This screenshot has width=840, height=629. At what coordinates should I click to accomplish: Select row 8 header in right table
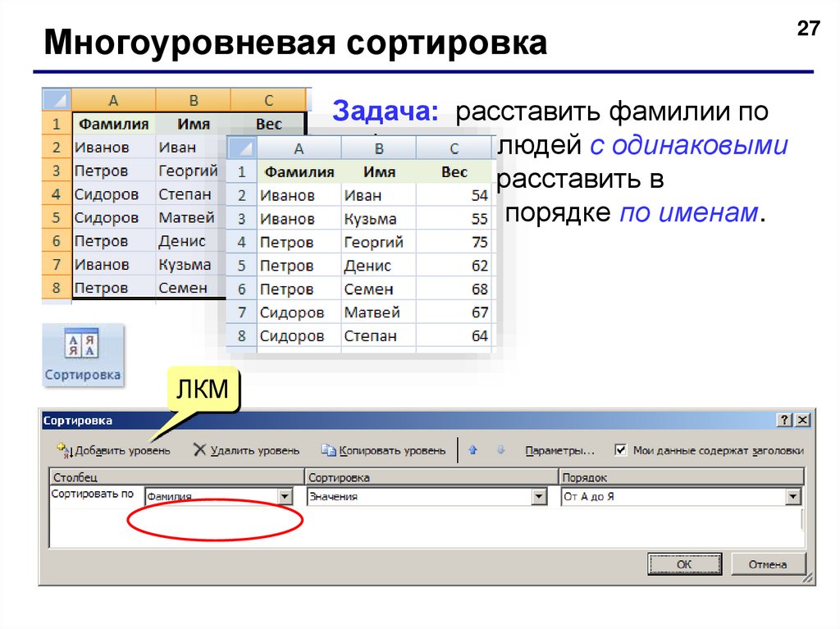[x=242, y=336]
